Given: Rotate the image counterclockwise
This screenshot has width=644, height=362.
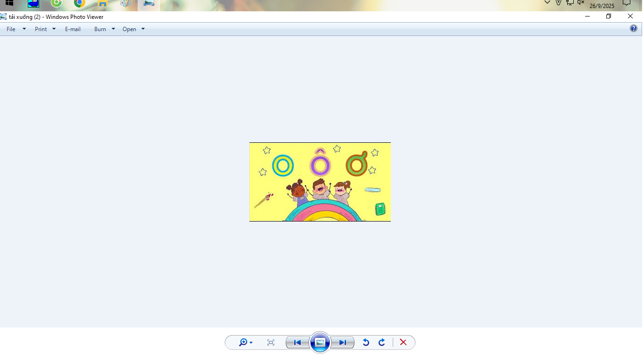Looking at the screenshot, I should [366, 343].
